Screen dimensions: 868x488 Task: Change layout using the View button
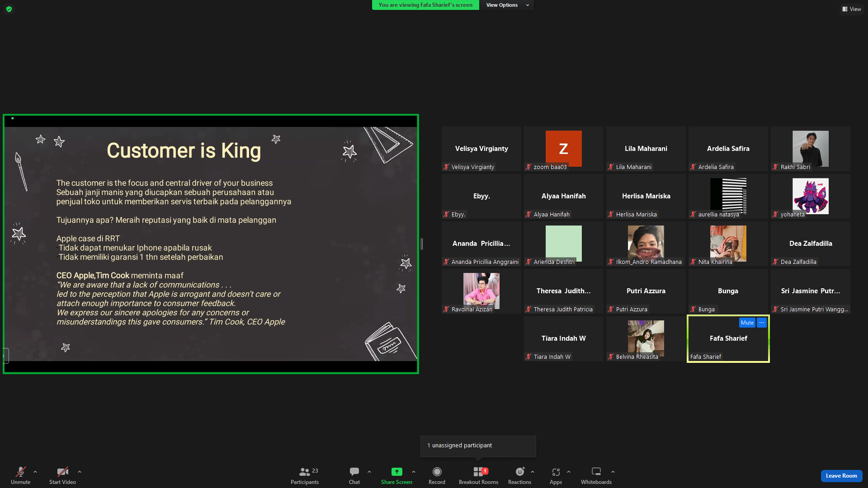point(852,9)
